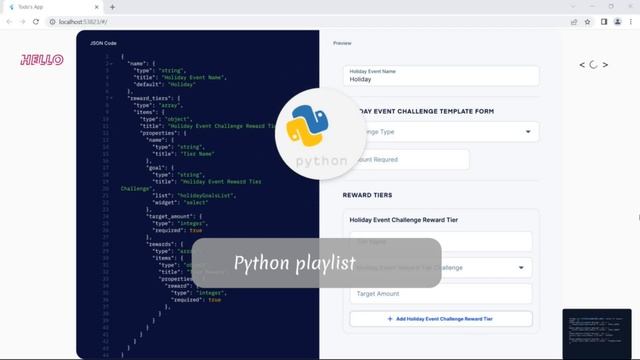Open the tab search chevron

pos(573,7)
